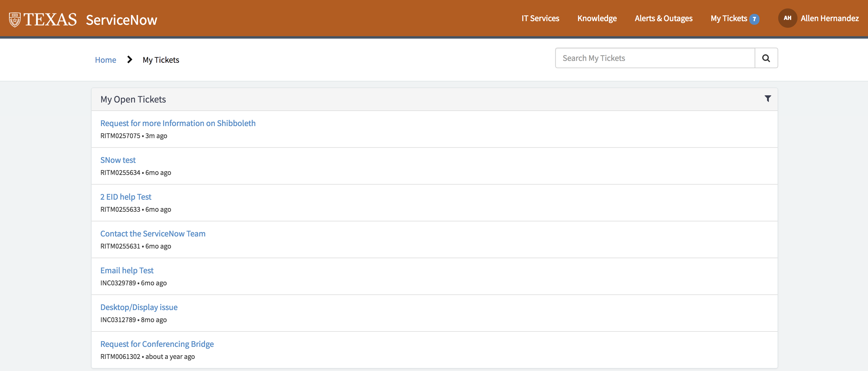
Task: Click the Texas shield logo
Action: point(14,20)
